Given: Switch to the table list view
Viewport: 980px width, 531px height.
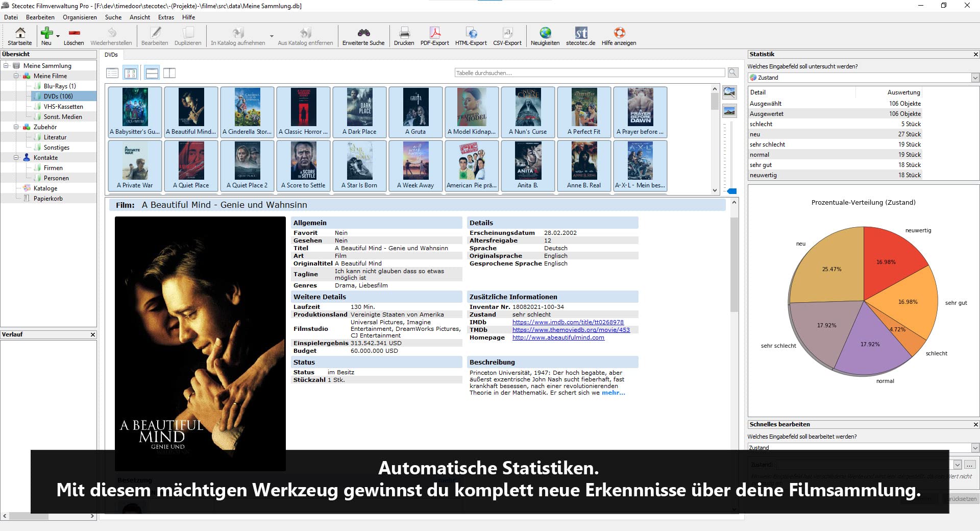Looking at the screenshot, I should click(x=112, y=73).
